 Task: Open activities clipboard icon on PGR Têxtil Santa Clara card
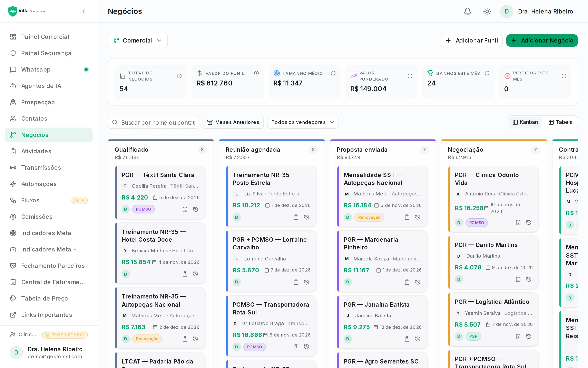click(x=185, y=209)
